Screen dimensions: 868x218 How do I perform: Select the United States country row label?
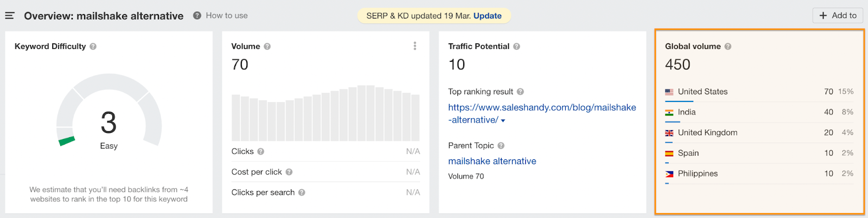[x=703, y=92]
